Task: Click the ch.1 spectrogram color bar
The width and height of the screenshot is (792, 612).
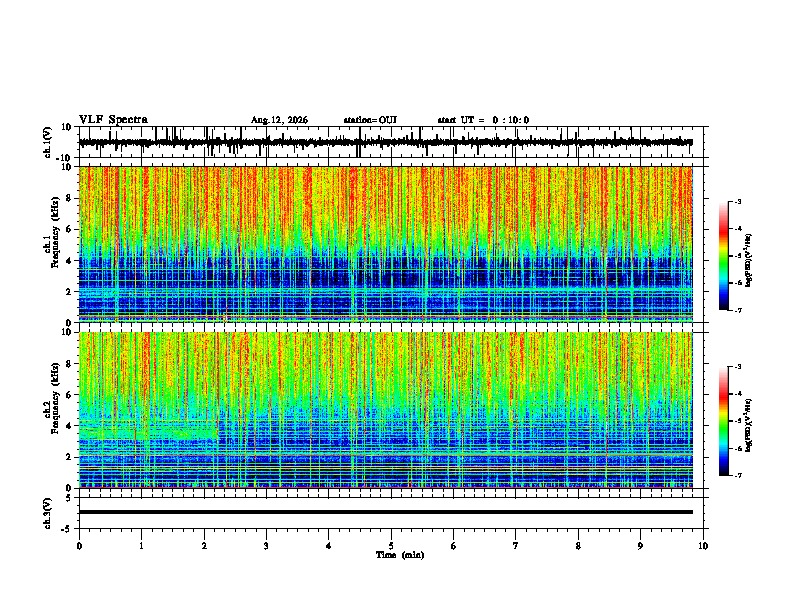Action: (724, 256)
